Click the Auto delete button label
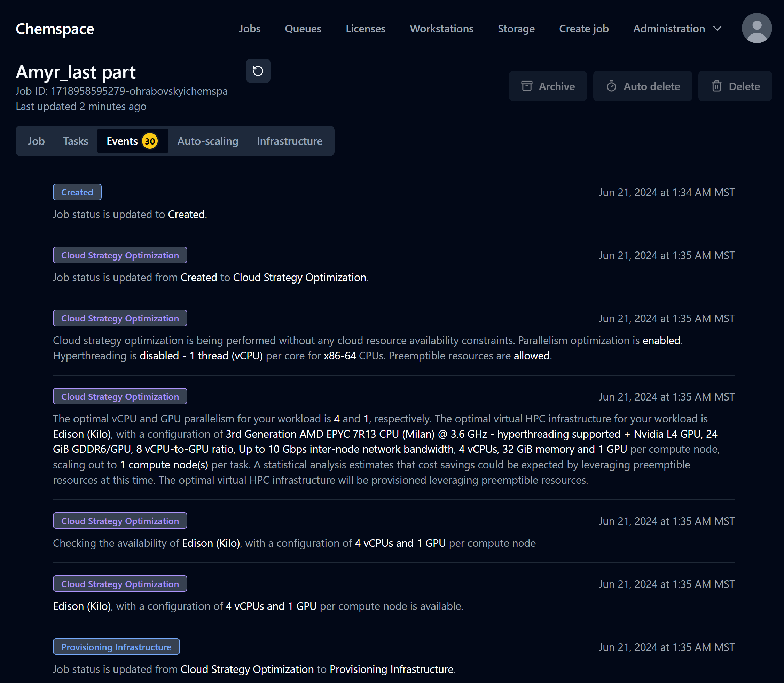The width and height of the screenshot is (784, 683). pyautogui.click(x=651, y=86)
